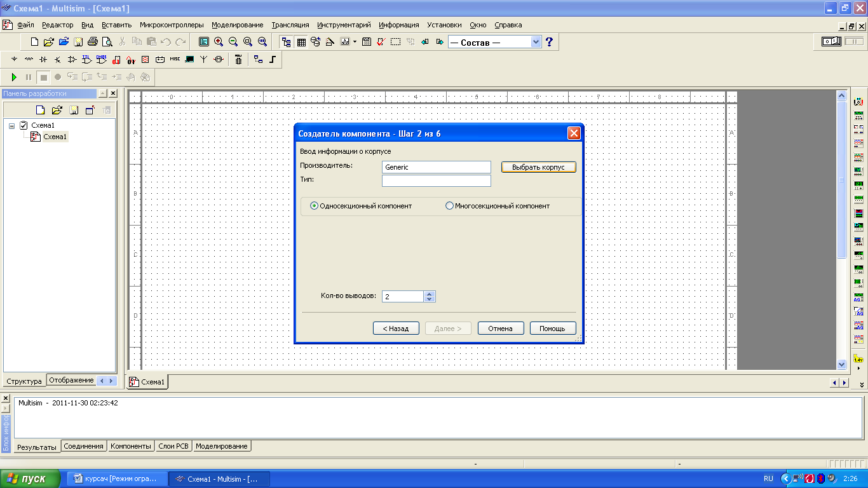Select the multimeter instrument at top of right panel

[858, 102]
